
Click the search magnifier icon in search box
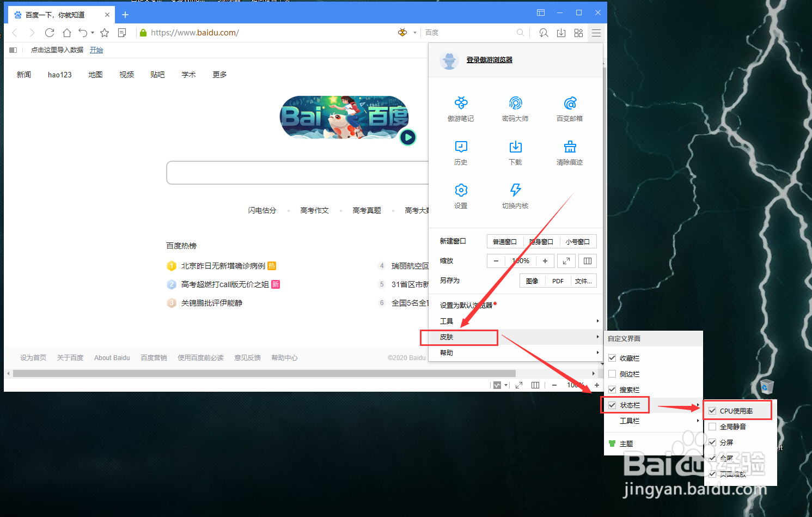point(520,33)
